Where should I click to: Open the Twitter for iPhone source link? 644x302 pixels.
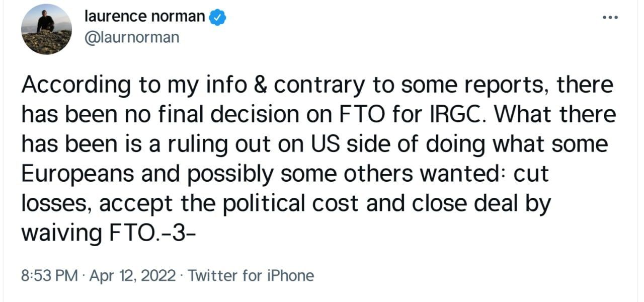(251, 276)
